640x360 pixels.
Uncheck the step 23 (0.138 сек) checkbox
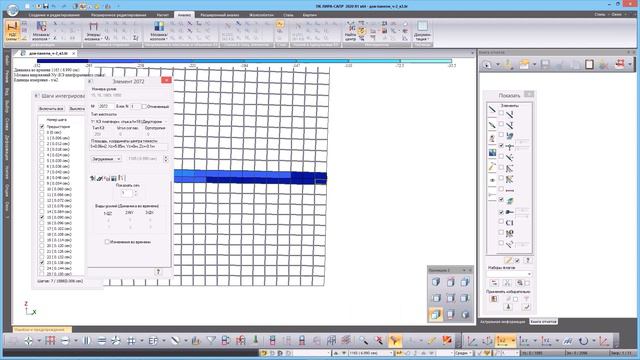42,262
